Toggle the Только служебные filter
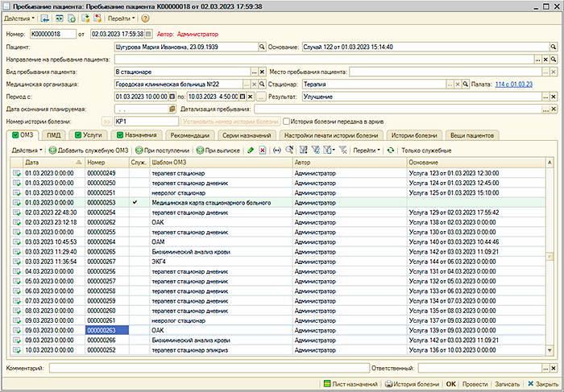 tap(425, 151)
